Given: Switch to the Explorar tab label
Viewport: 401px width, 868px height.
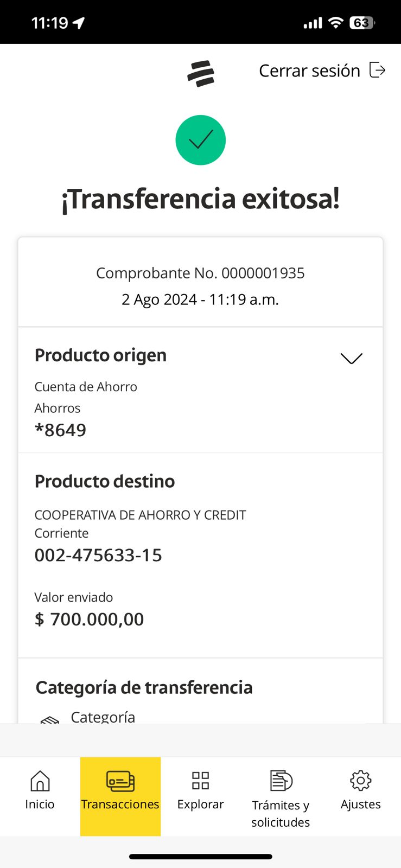Looking at the screenshot, I should (200, 804).
